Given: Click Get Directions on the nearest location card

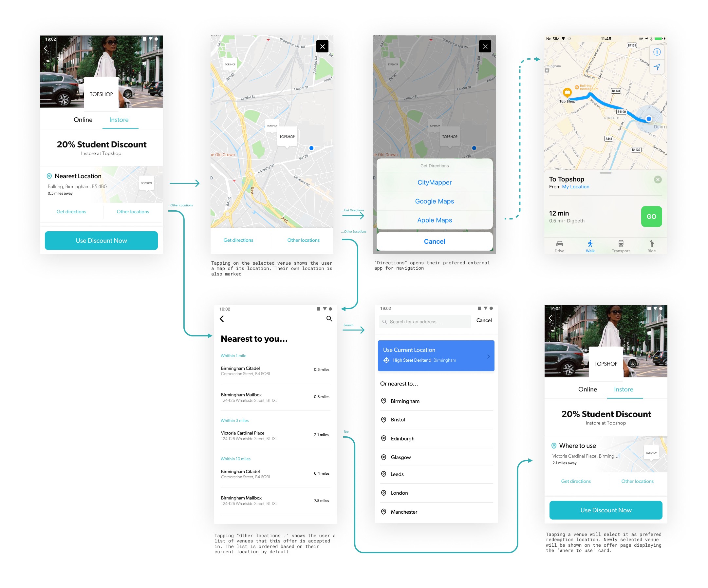Looking at the screenshot, I should [71, 212].
